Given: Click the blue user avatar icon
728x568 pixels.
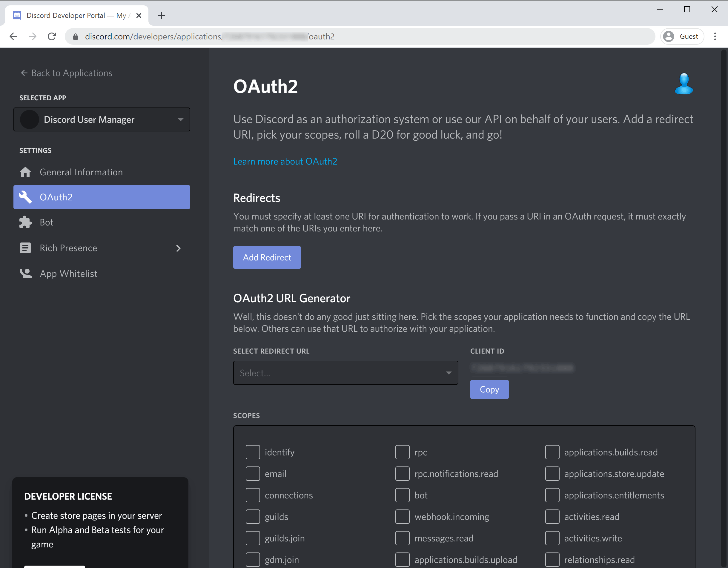Looking at the screenshot, I should pyautogui.click(x=683, y=84).
